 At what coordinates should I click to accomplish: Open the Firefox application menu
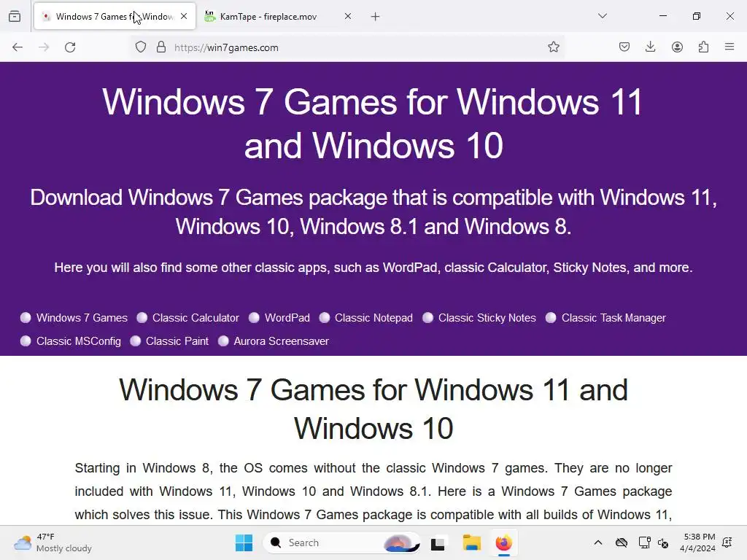[x=729, y=47]
